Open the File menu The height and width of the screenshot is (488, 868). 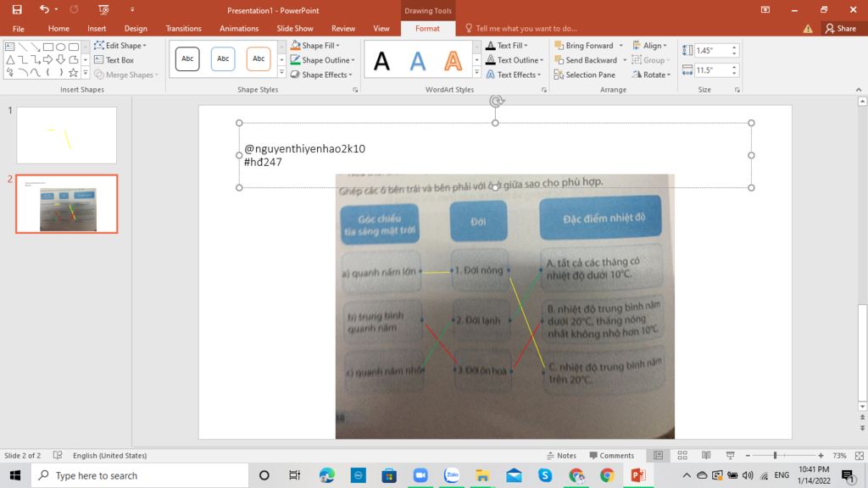tap(19, 29)
